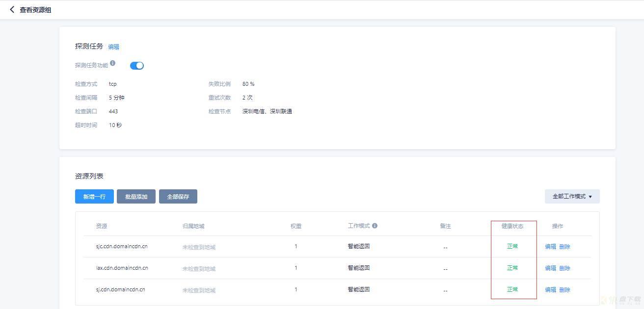
Task: Click the 健康状态 column header
Action: click(x=512, y=226)
